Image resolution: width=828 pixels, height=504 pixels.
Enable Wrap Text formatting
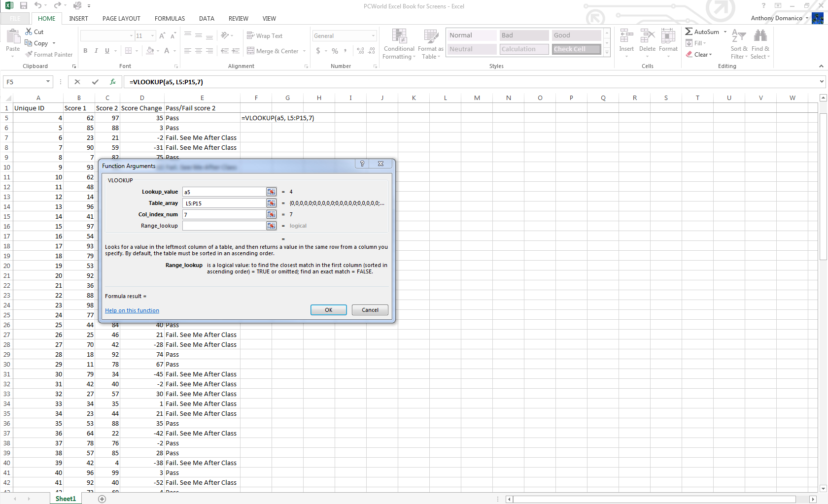tap(265, 35)
